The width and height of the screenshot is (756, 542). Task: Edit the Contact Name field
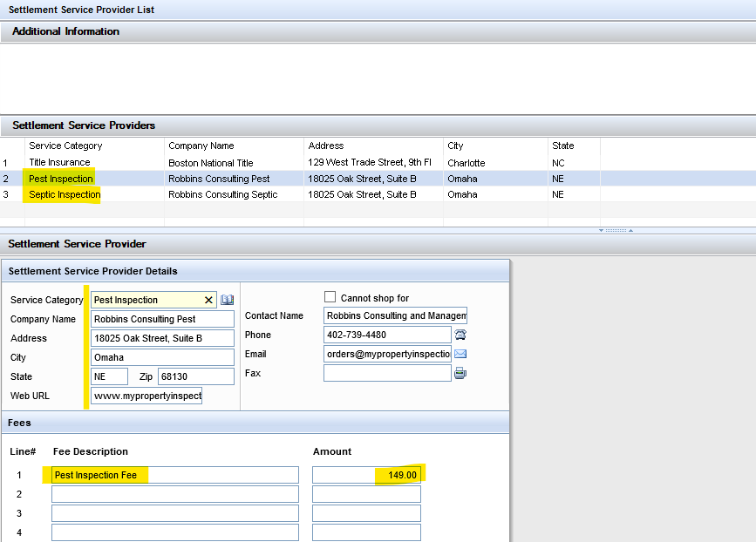tap(395, 315)
